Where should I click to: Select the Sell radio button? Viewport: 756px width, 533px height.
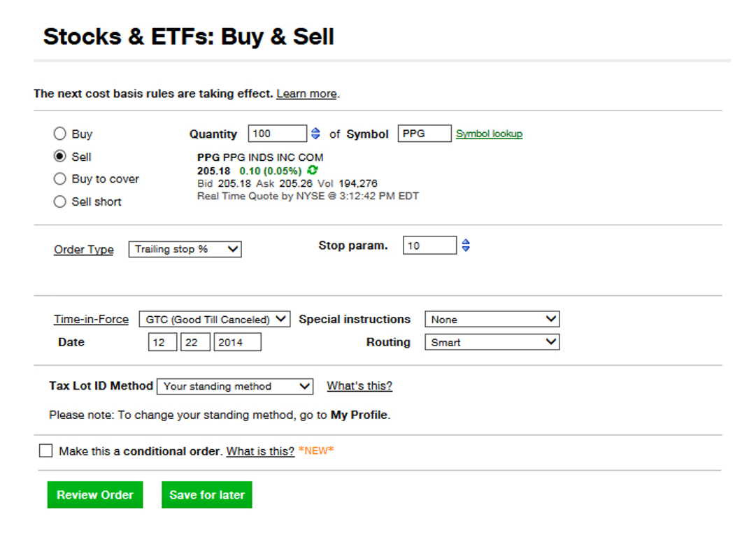coord(59,156)
